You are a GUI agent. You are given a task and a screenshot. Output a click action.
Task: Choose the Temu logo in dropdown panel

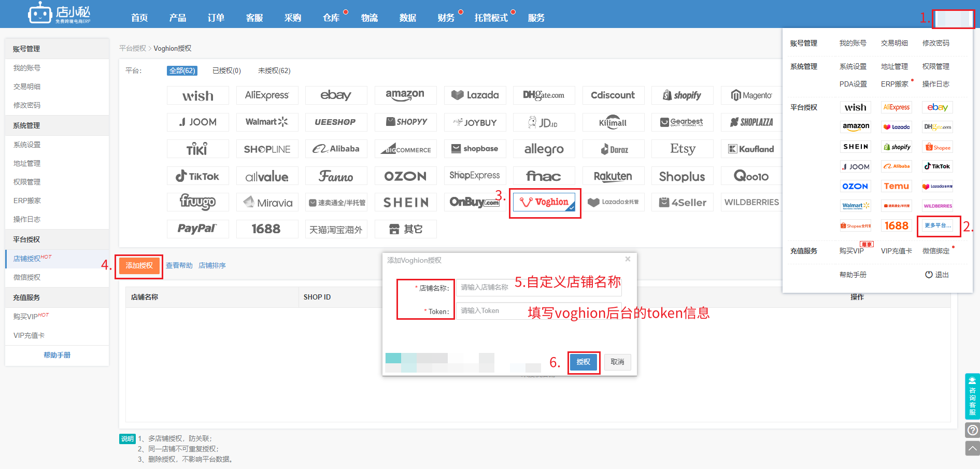pos(897,186)
